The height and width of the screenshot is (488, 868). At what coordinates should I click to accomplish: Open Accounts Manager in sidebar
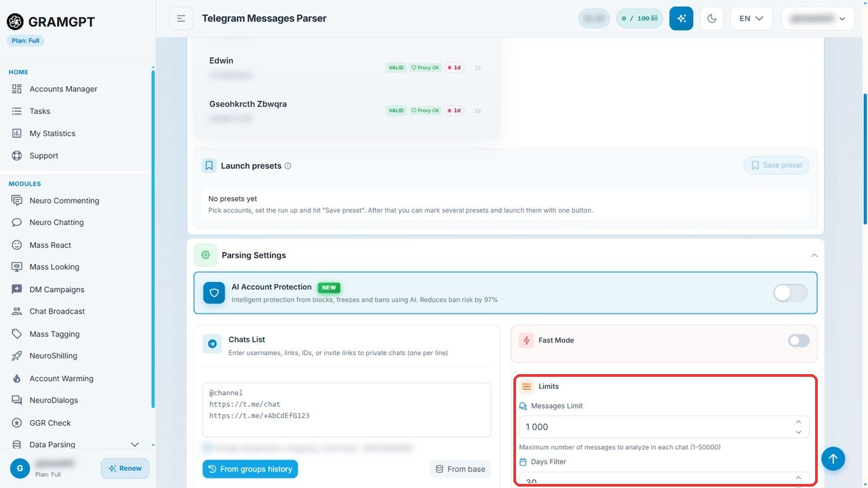click(x=63, y=89)
